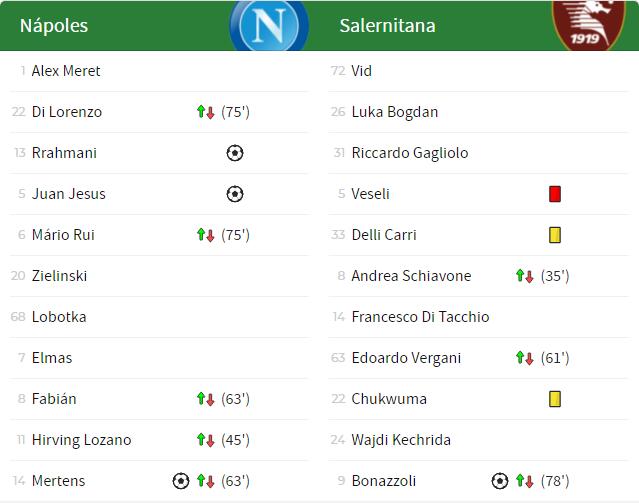Image resolution: width=639 pixels, height=503 pixels.
Task: Click Veseli's red card icon
Action: [x=555, y=194]
